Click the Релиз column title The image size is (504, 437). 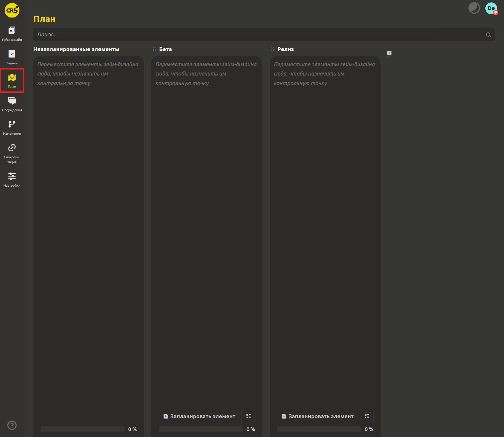tap(286, 49)
